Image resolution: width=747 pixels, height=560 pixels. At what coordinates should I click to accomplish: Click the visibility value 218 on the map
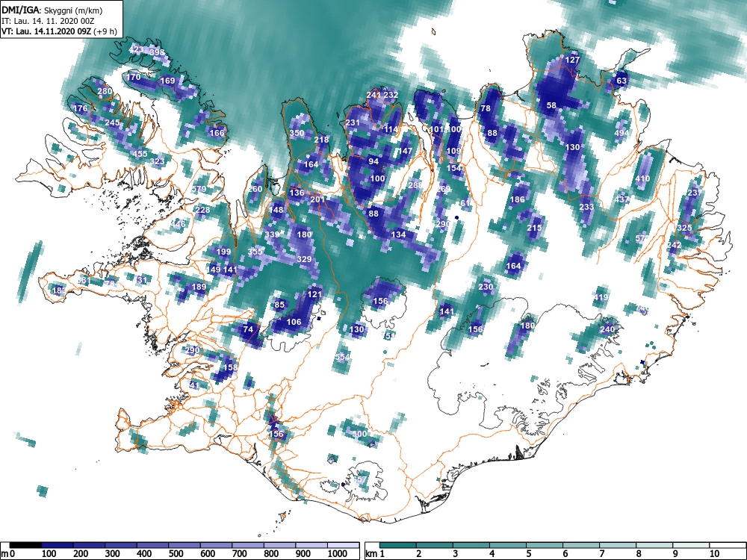[x=321, y=140]
